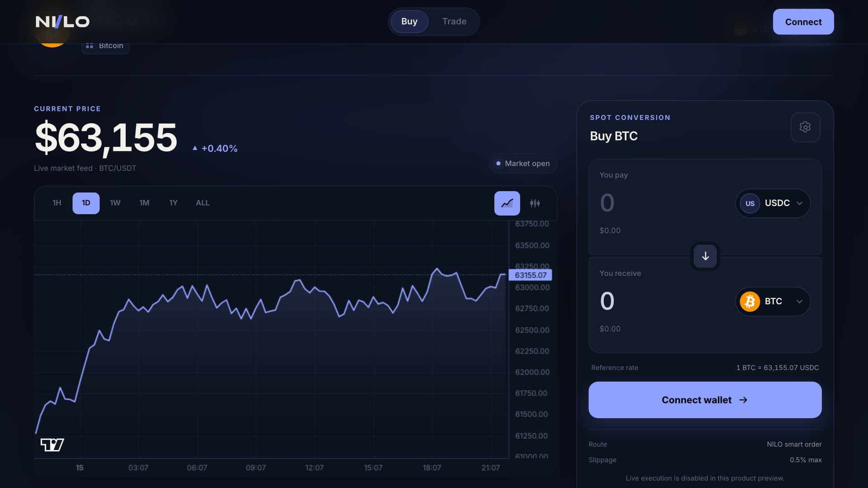
Task: Click the 63500.00 price axis label
Action: pos(532,245)
